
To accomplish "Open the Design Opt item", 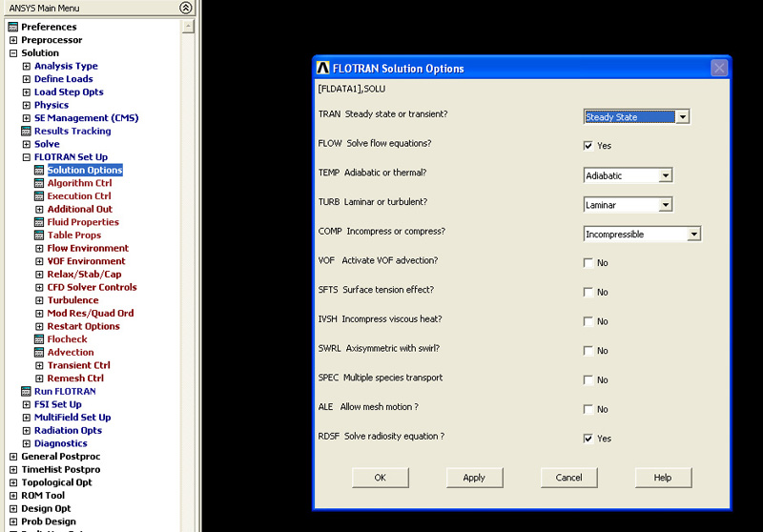I will tap(46, 509).
